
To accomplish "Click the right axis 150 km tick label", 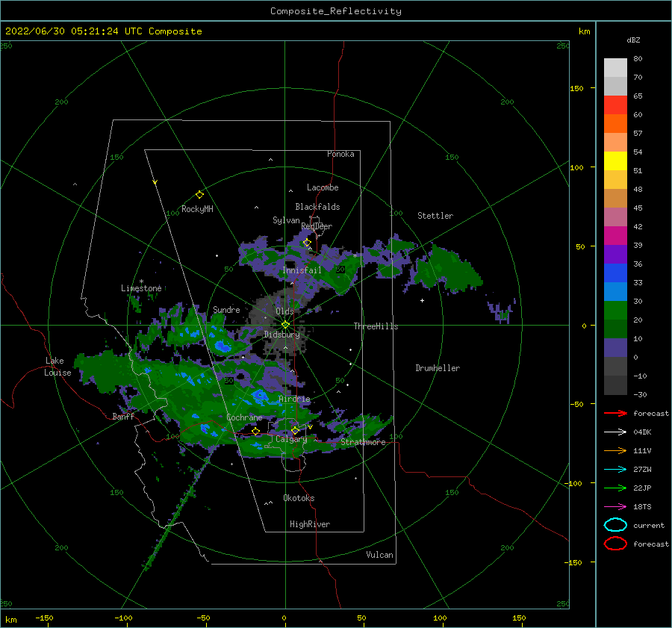I will 576,88.
